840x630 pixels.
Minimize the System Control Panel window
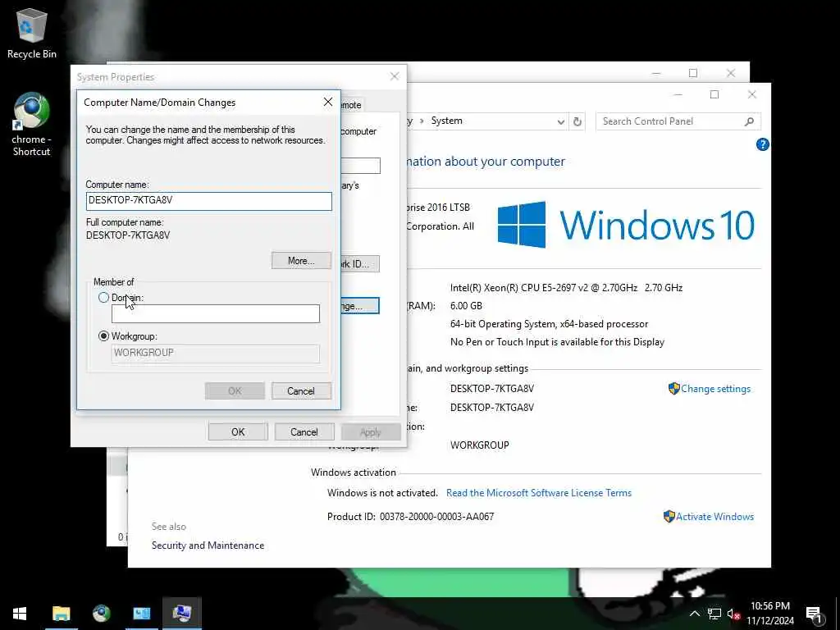tap(678, 94)
